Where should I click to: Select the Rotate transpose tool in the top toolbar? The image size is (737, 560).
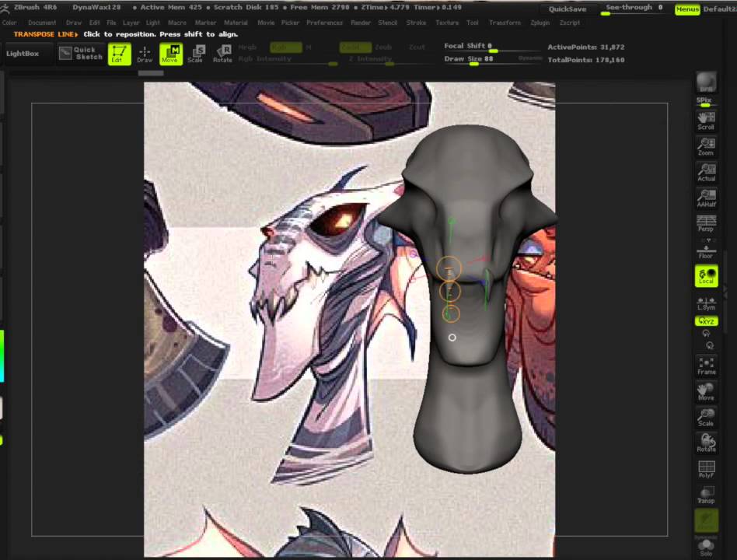pyautogui.click(x=222, y=54)
